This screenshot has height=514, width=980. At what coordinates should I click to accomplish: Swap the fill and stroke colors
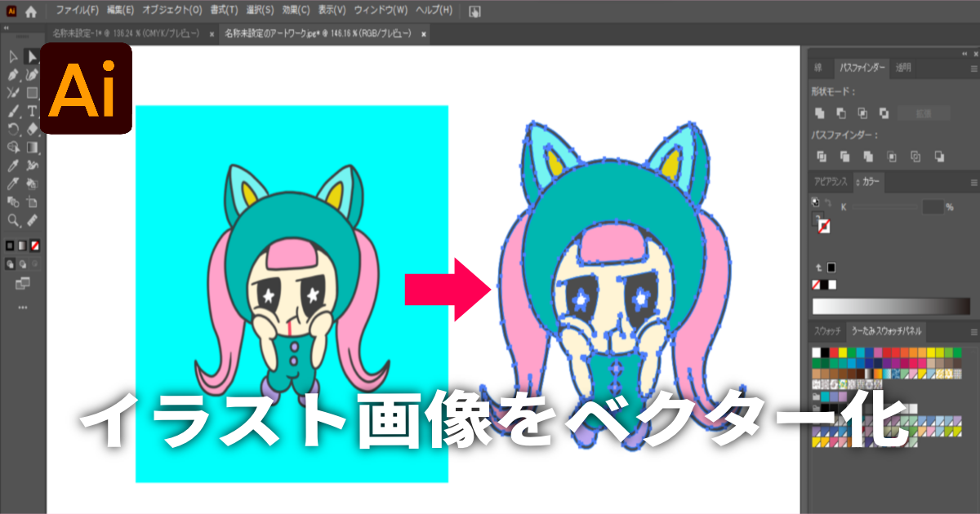819,268
